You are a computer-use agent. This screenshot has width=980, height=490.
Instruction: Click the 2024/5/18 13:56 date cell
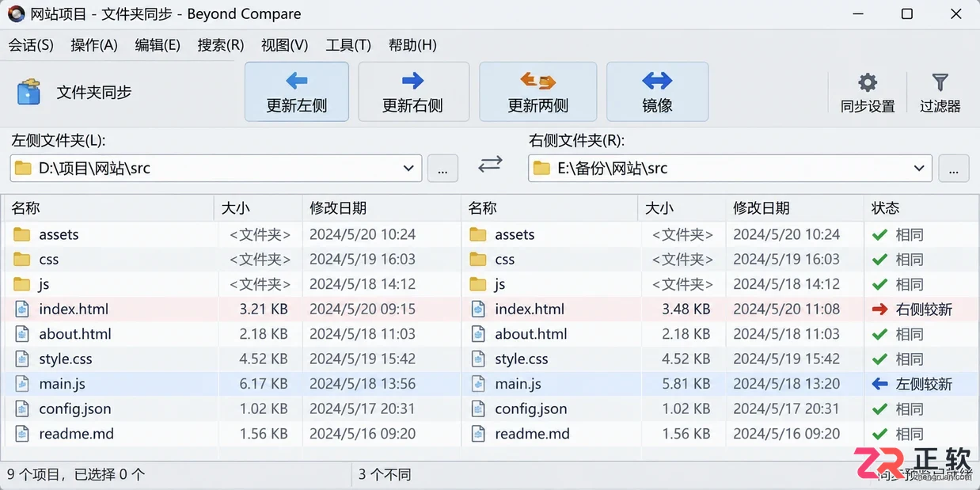[363, 384]
